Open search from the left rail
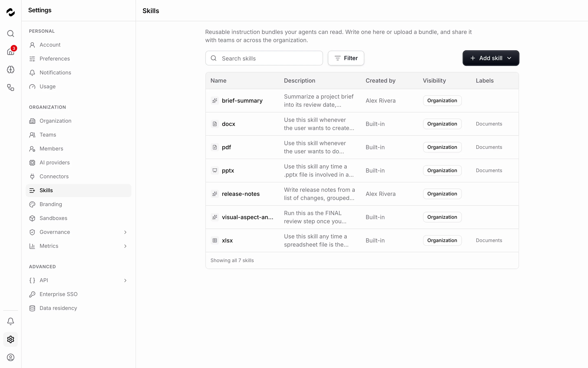The image size is (588, 368). tap(10, 33)
